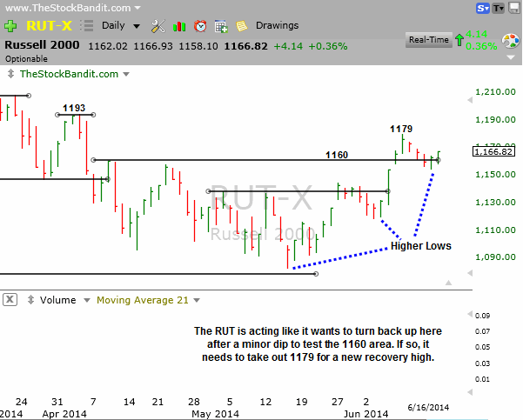Viewport: 523px width, 420px height.
Task: Open the Daily timeframe dropdown arrow
Action: (x=136, y=26)
